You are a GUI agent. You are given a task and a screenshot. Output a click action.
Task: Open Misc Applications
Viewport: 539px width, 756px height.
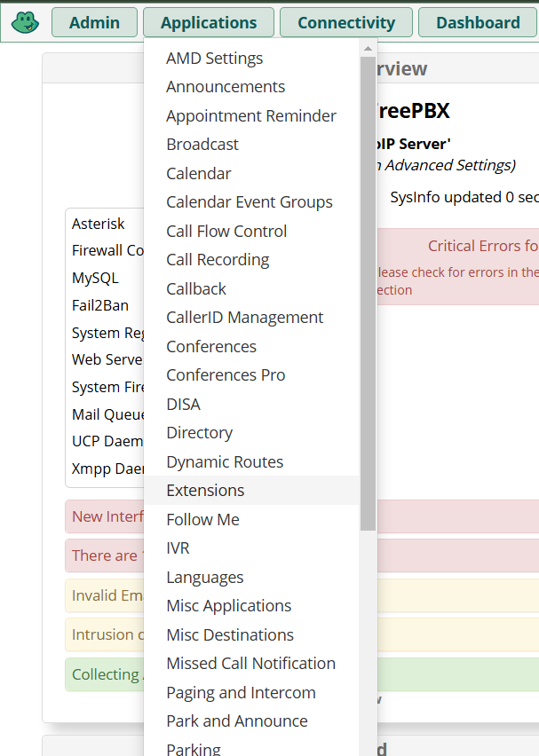click(251, 605)
